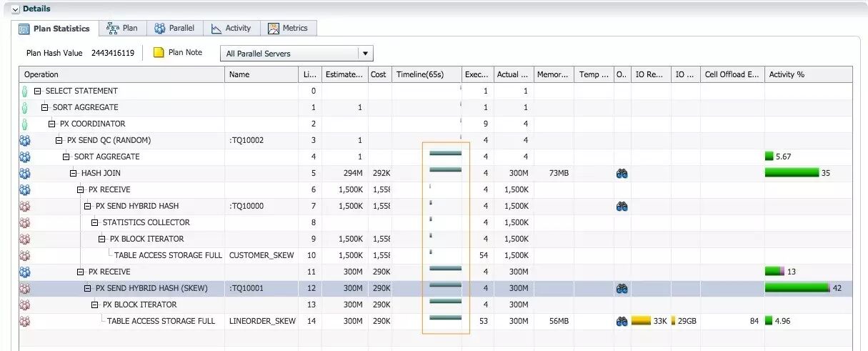Screen dimensions: 868x351
Task: Click the timeline bar in the LINEORDER_SKEW row
Action: pos(445,317)
